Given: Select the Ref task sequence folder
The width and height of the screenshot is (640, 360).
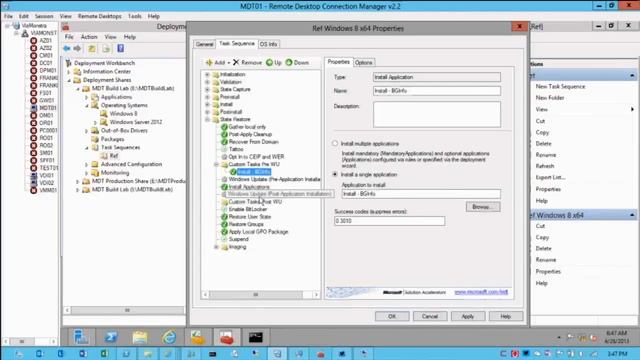Looking at the screenshot, I should tap(113, 156).
